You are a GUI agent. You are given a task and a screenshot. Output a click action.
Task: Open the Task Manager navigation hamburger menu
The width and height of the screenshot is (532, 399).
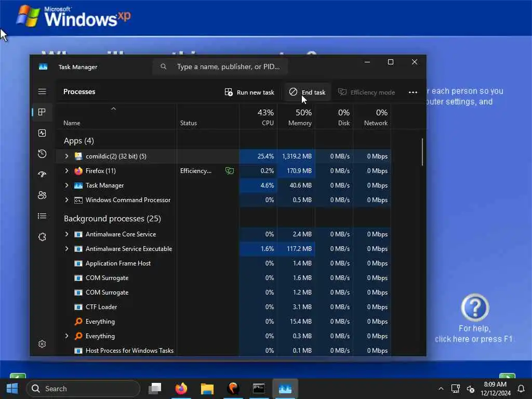coord(42,91)
